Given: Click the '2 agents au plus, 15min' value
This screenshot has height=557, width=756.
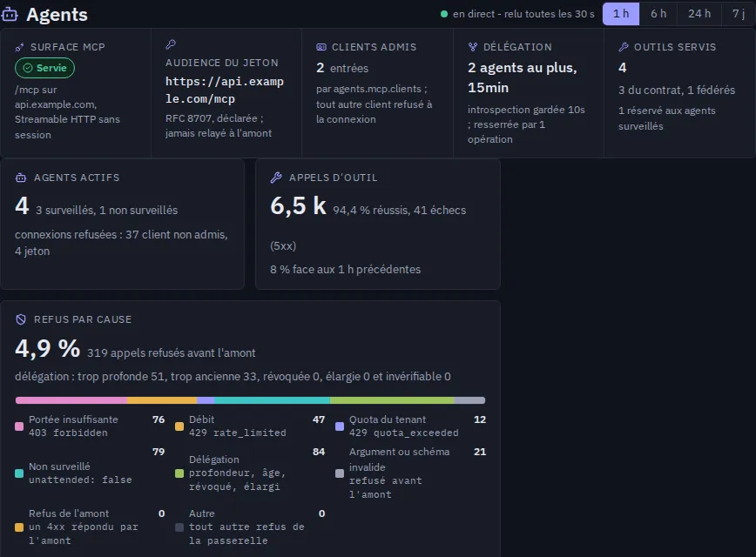Looking at the screenshot, I should 523,77.
